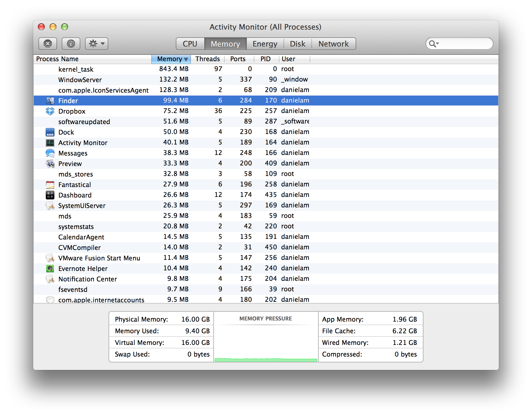The height and width of the screenshot is (416, 532).
Task: Select the mds_stores process row
Action: tap(266, 174)
